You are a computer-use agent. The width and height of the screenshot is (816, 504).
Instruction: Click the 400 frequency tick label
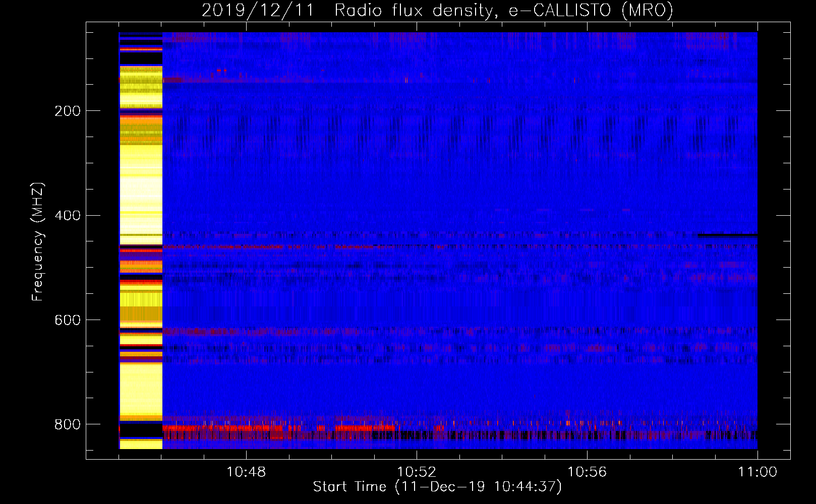click(67, 216)
